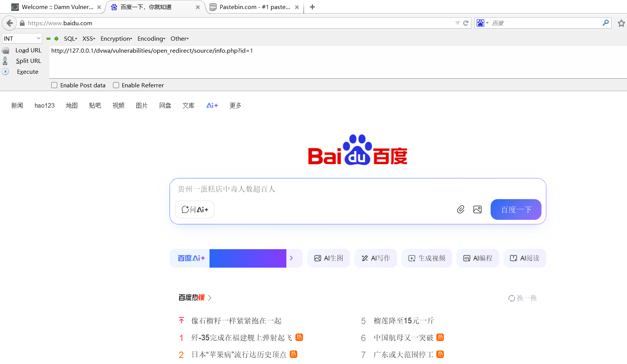Open 新闻 in Baidu navigation
627x364 pixels.
[x=17, y=105]
